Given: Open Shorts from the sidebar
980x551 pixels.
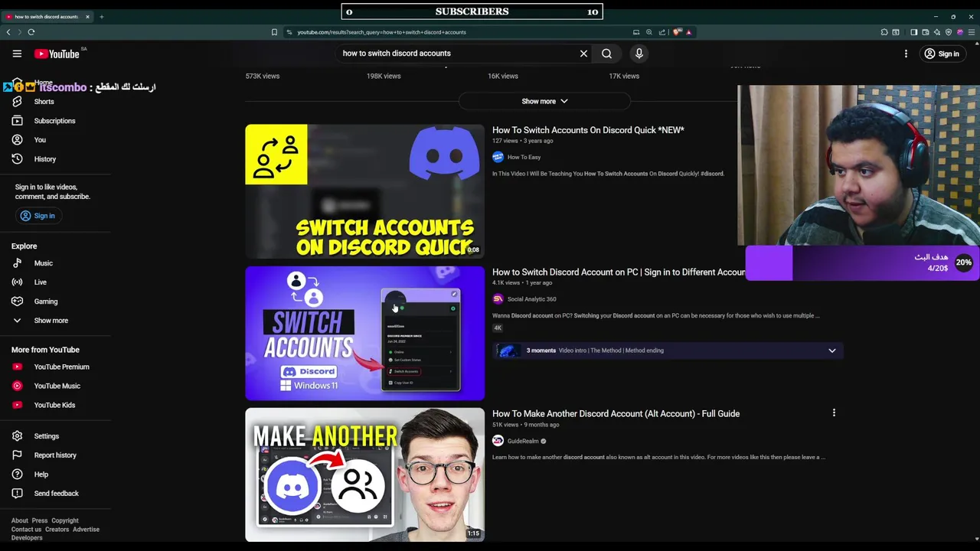Looking at the screenshot, I should tap(44, 102).
